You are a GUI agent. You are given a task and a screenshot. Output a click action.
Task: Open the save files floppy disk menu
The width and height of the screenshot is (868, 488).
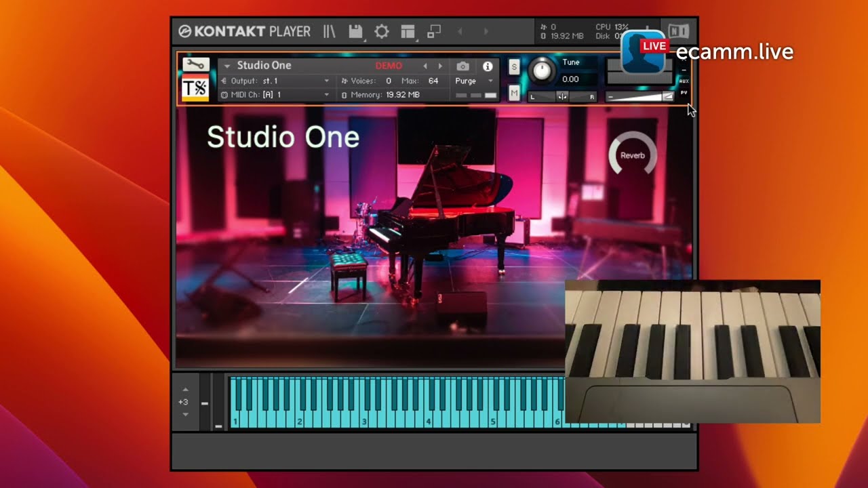pyautogui.click(x=355, y=31)
